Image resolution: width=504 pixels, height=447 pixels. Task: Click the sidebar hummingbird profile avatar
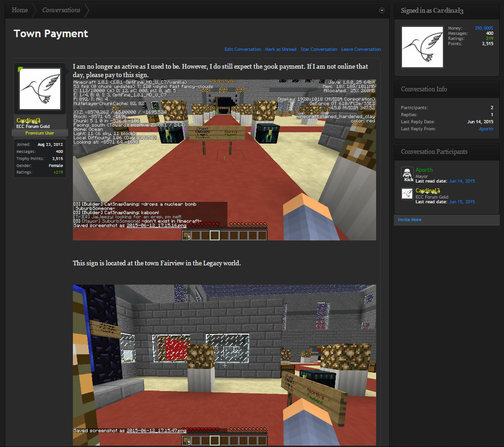(422, 47)
